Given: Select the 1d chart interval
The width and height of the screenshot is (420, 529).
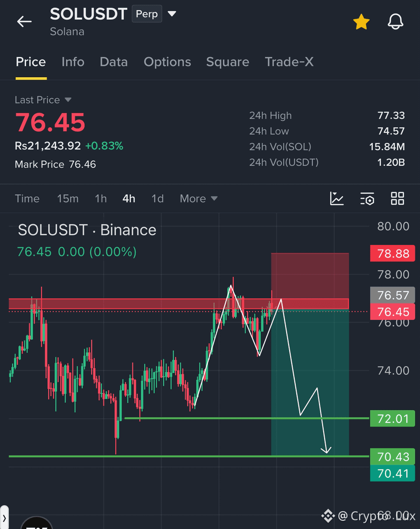Looking at the screenshot, I should click(158, 199).
